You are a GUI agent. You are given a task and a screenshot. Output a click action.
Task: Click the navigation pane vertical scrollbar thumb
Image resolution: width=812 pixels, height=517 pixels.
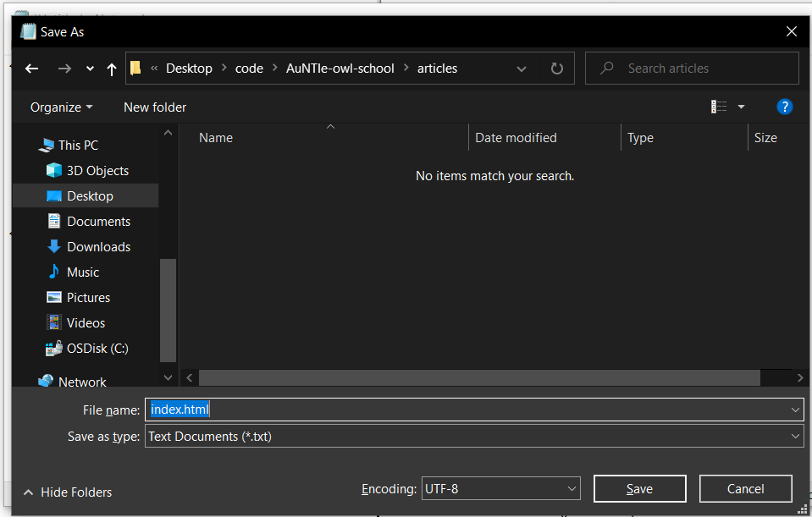tap(168, 311)
